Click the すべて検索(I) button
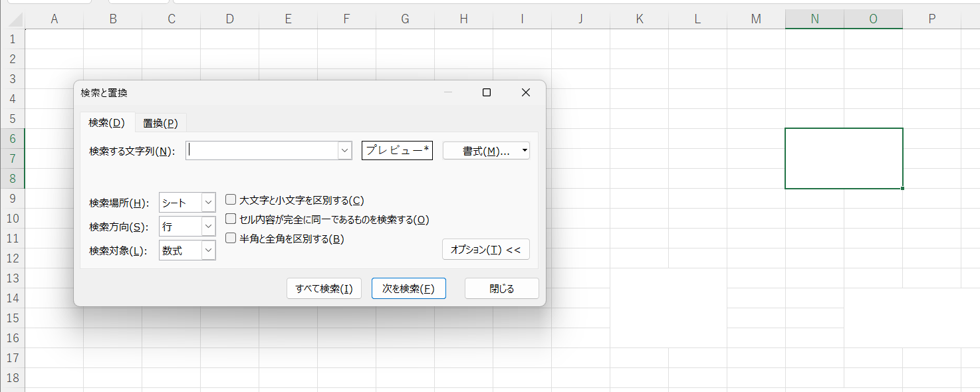 click(324, 289)
